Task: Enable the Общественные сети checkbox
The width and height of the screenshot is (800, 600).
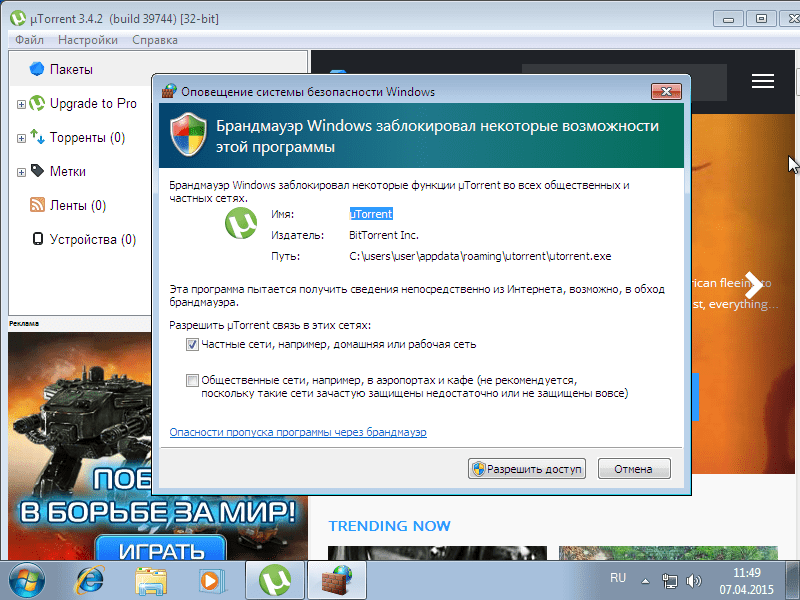Action: click(x=192, y=380)
